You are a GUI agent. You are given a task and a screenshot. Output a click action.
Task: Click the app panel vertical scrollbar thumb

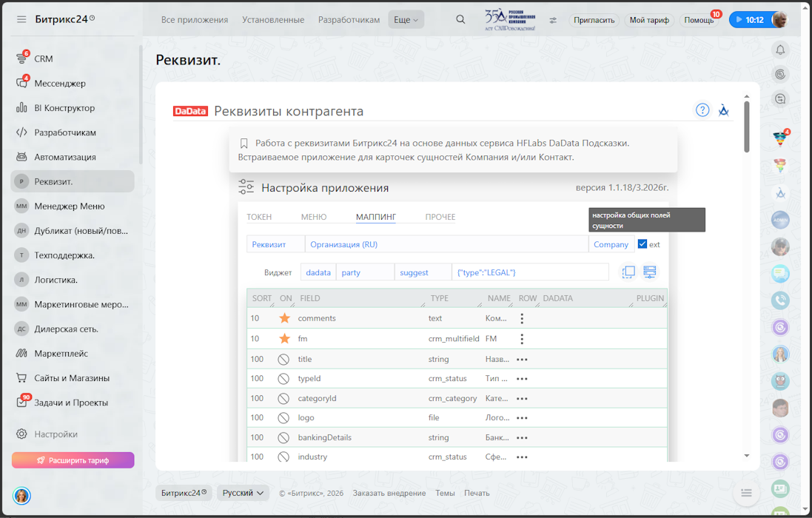coord(746,126)
